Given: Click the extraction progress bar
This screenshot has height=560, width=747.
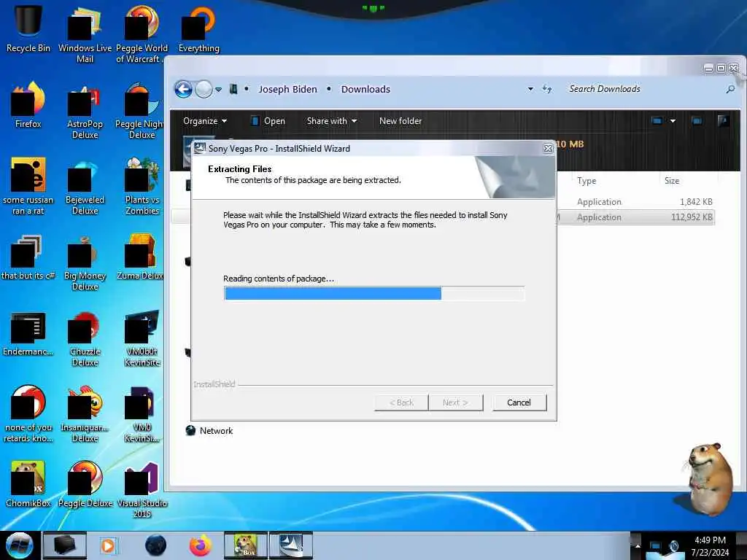Looking at the screenshot, I should click(x=374, y=293).
